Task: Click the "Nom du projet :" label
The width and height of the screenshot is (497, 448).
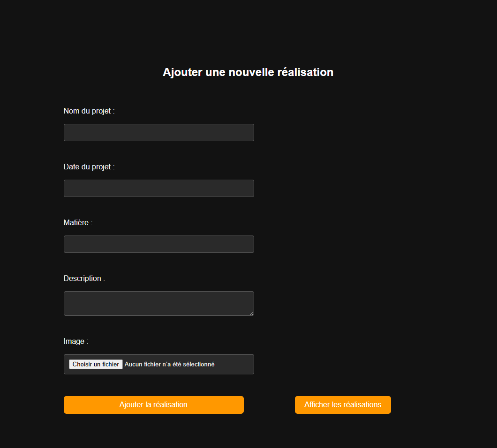Action: (x=89, y=111)
